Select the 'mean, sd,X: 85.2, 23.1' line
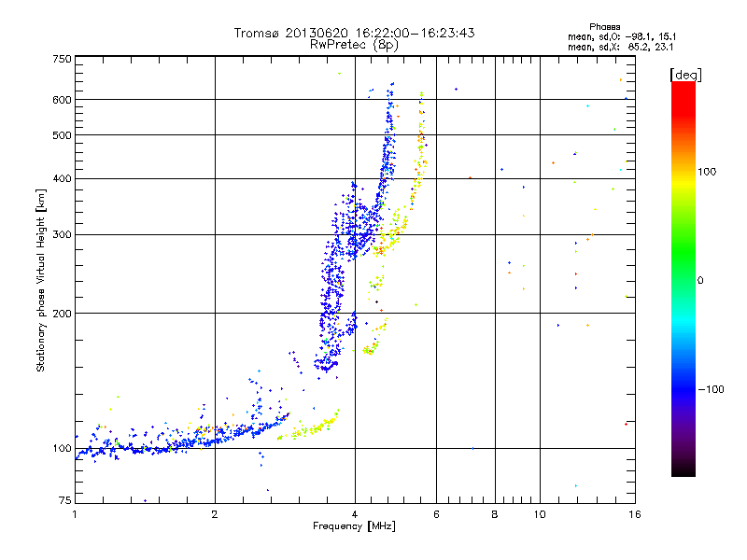 click(x=620, y=47)
